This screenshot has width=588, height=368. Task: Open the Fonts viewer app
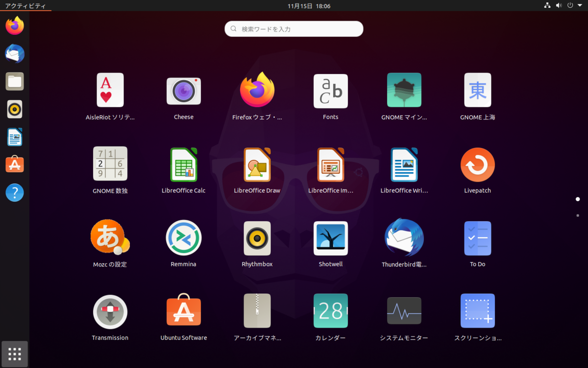[331, 91]
